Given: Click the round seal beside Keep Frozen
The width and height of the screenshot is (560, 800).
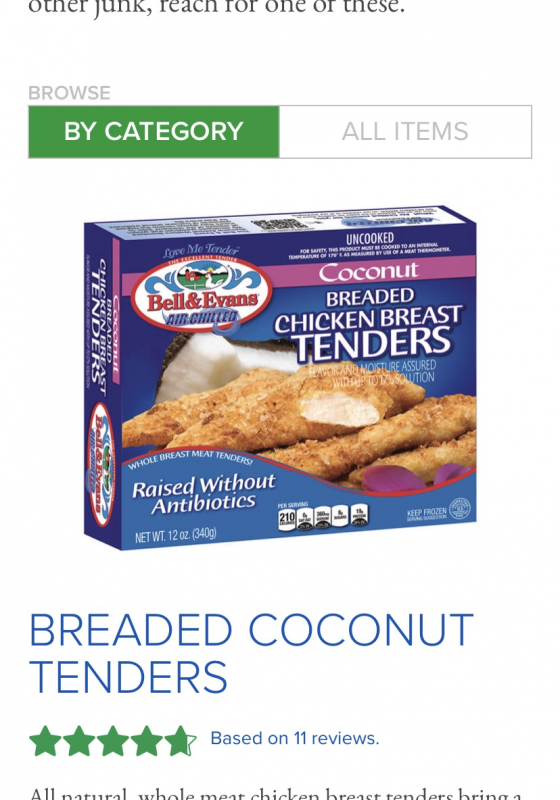Looking at the screenshot, I should pyautogui.click(x=460, y=508).
